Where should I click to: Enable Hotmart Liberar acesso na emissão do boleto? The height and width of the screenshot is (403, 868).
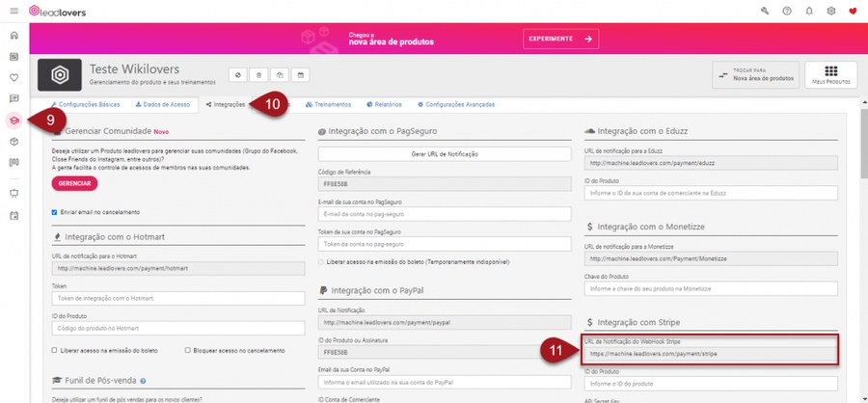coord(55,350)
